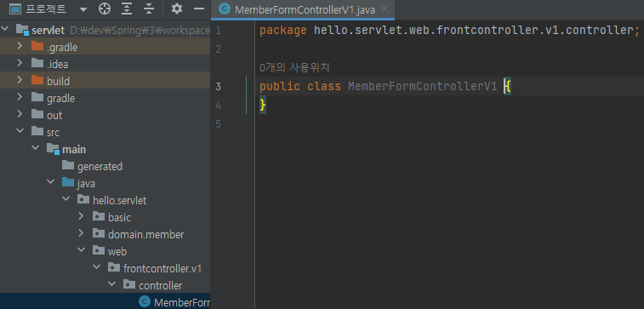Click the gradle folder icon
This screenshot has width=644, height=309.
coord(37,97)
